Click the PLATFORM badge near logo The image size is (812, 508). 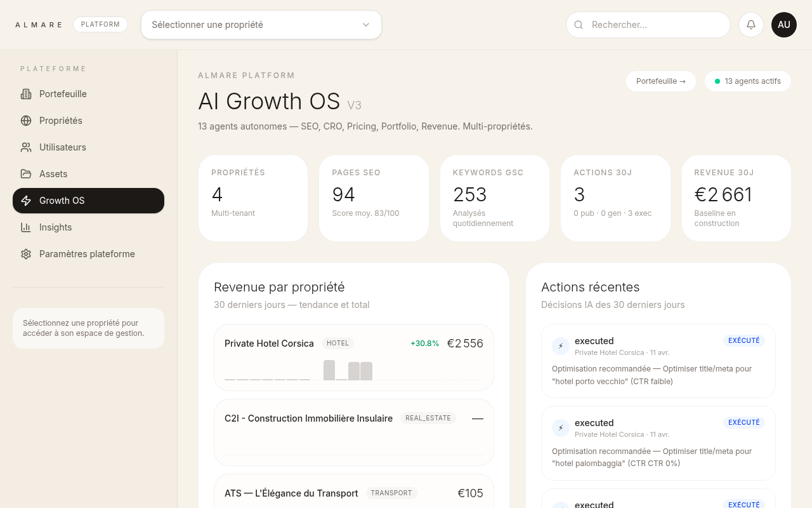100,25
